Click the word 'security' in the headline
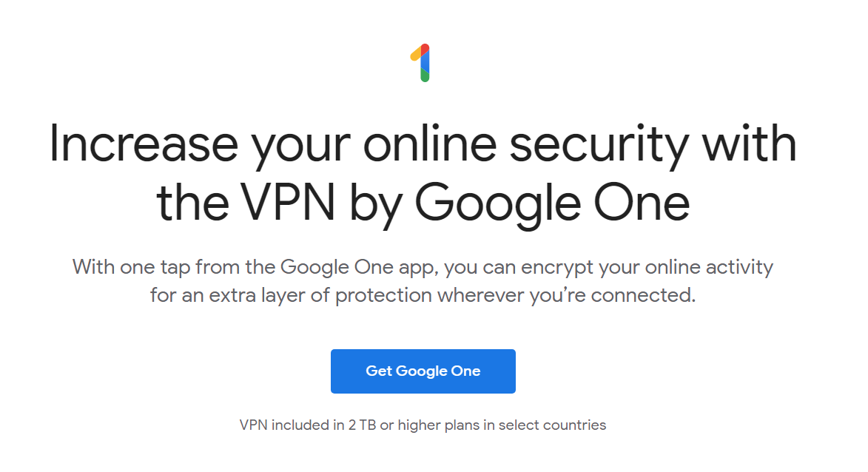The width and height of the screenshot is (868, 472). pos(599,145)
